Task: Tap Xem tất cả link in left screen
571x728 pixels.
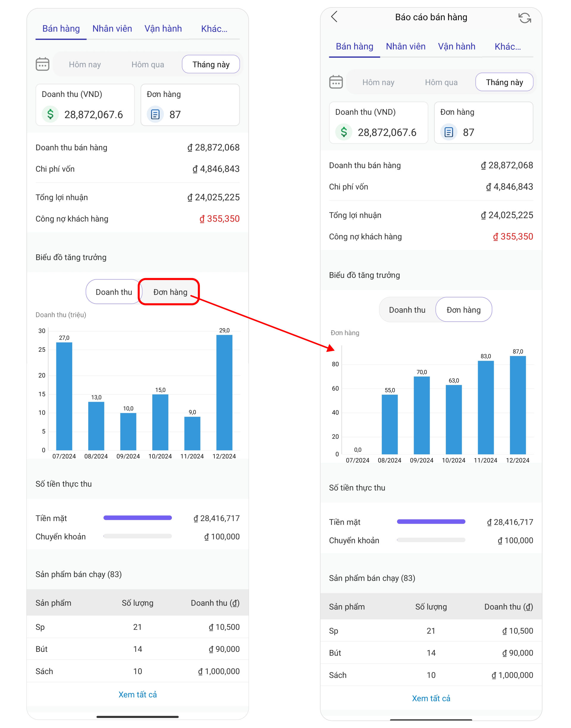Action: tap(138, 694)
